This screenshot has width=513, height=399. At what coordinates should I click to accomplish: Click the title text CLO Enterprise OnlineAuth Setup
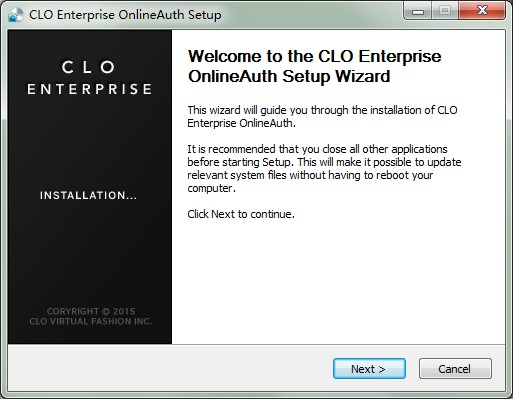125,15
